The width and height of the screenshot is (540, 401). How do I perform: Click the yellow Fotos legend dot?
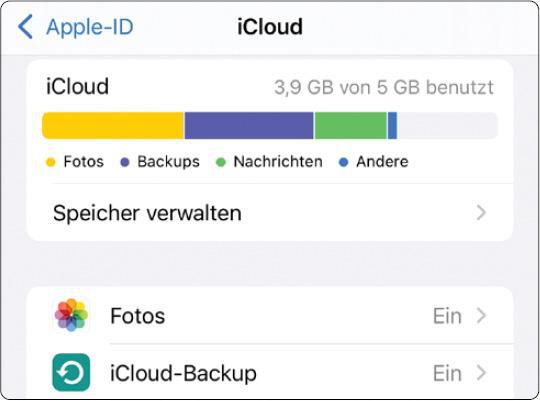51,162
